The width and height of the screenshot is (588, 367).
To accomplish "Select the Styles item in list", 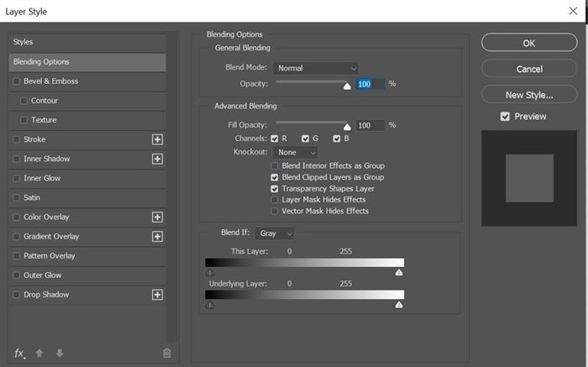I will coord(87,42).
